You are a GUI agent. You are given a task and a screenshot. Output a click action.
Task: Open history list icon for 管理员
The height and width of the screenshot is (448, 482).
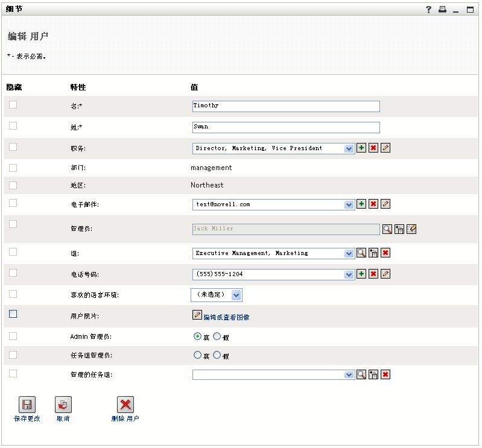pyautogui.click(x=399, y=229)
